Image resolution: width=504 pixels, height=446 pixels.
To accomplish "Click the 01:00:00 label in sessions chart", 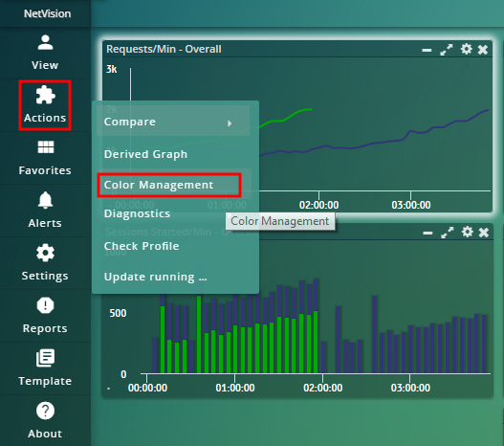I will coord(235,388).
